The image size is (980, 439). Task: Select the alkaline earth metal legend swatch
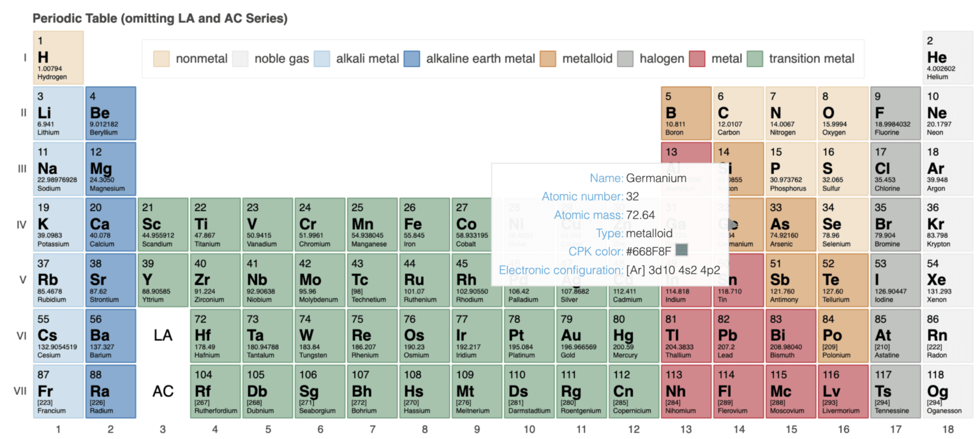pyautogui.click(x=412, y=59)
